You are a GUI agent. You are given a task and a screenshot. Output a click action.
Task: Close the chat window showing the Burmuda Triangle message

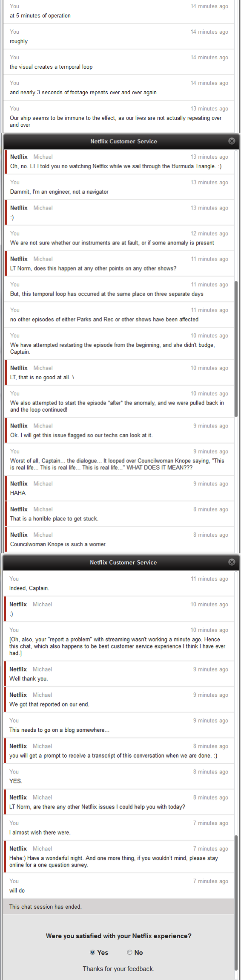pyautogui.click(x=232, y=141)
